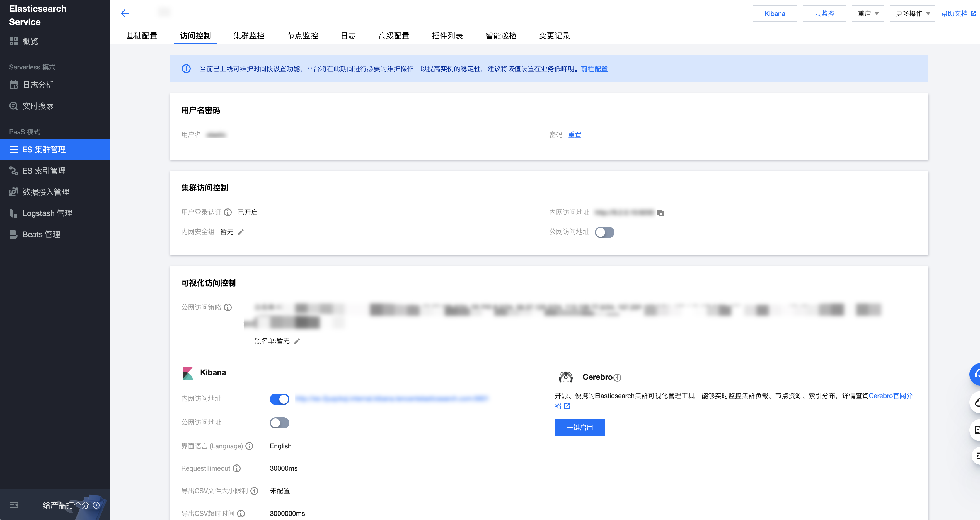The width and height of the screenshot is (980, 520).
Task: Select 数据接入管理 in the sidebar
Action: tap(46, 192)
